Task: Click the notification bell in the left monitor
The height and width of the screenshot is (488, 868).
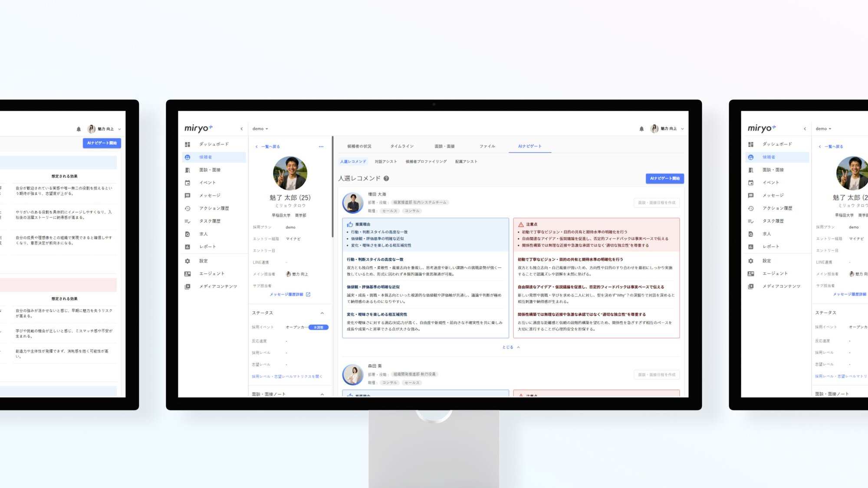Action: [x=79, y=129]
